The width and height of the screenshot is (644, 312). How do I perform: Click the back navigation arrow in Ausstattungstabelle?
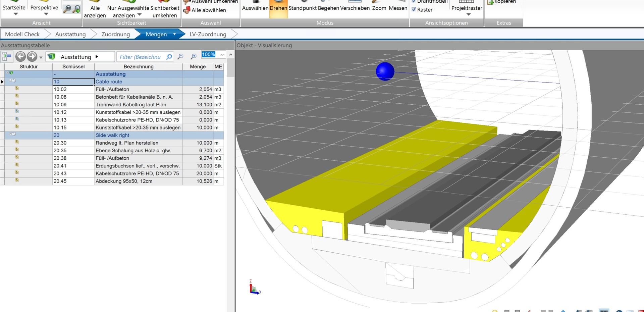tap(20, 57)
